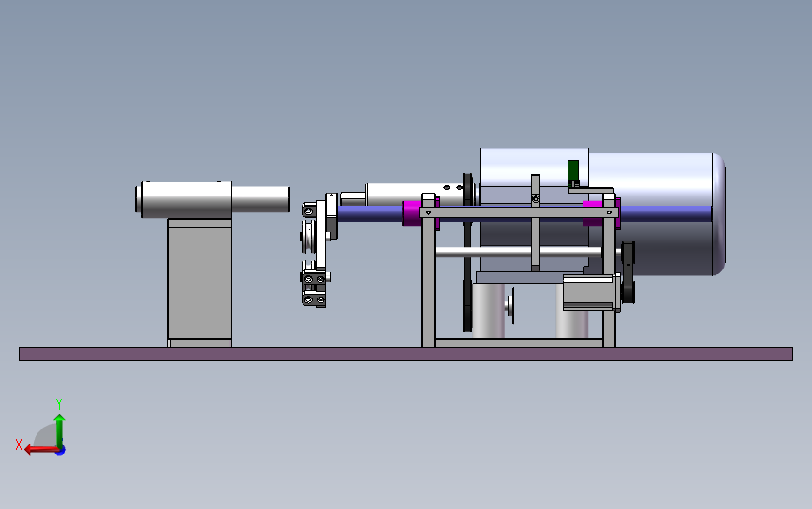Viewport: 812px width, 509px height.
Task: Select the right magenta bushing on the shaft
Action: pyautogui.click(x=593, y=213)
